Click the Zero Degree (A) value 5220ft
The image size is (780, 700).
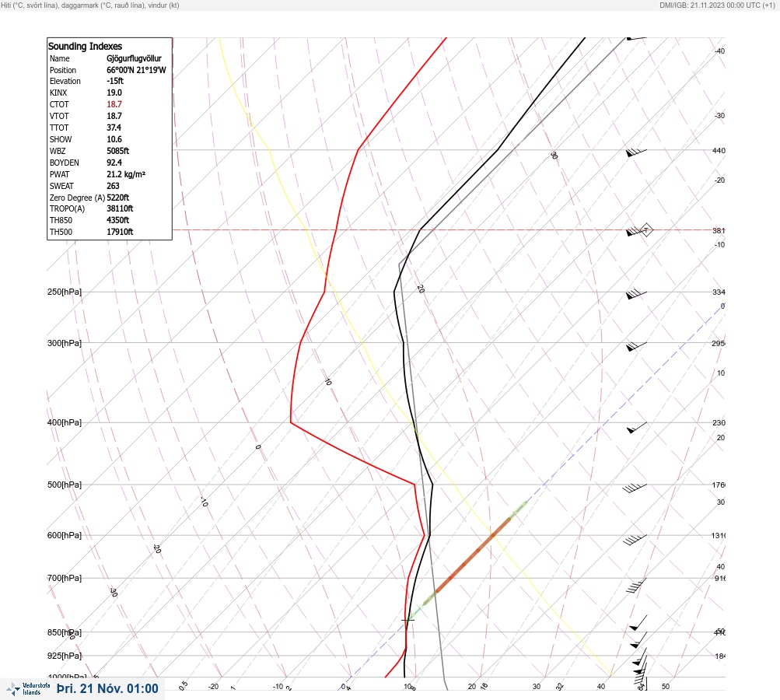[x=118, y=198]
